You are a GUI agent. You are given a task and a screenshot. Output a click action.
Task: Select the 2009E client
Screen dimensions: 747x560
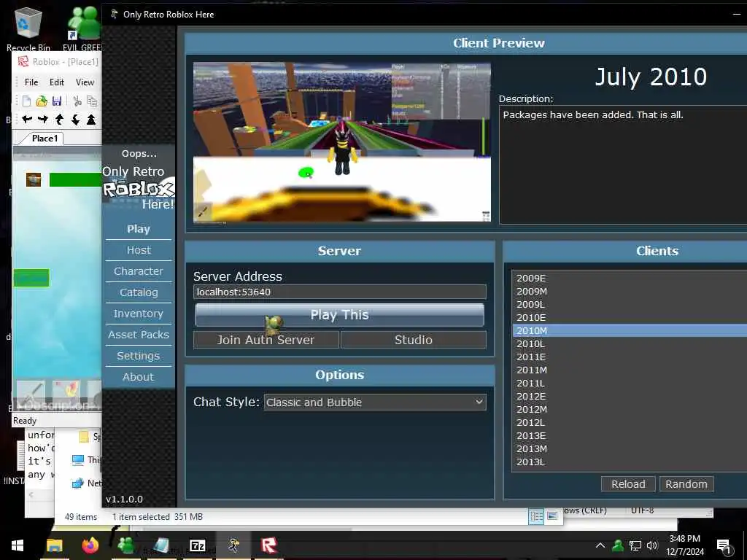[630, 278]
